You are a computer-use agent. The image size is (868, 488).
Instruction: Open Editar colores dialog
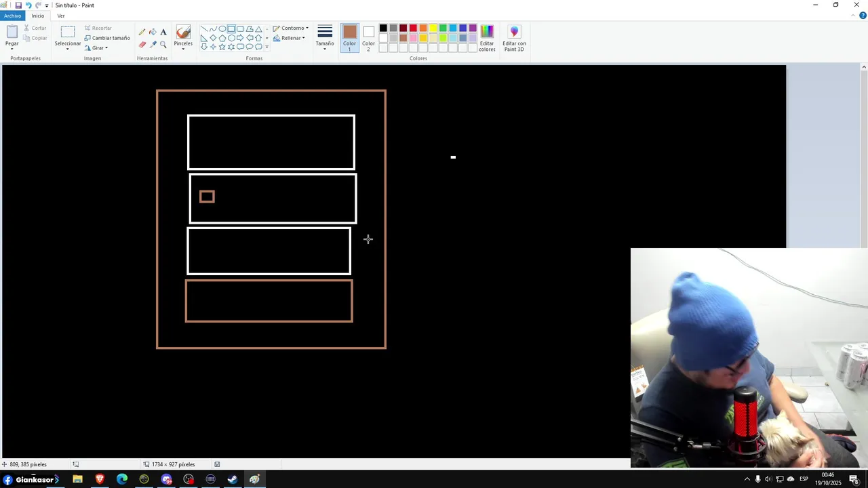pos(487,38)
